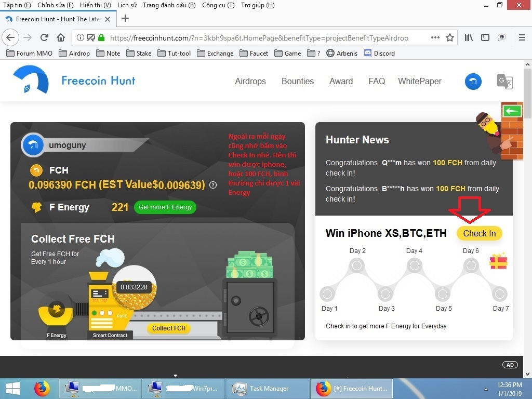Click the scrollbar down arrow

[x=527, y=374]
